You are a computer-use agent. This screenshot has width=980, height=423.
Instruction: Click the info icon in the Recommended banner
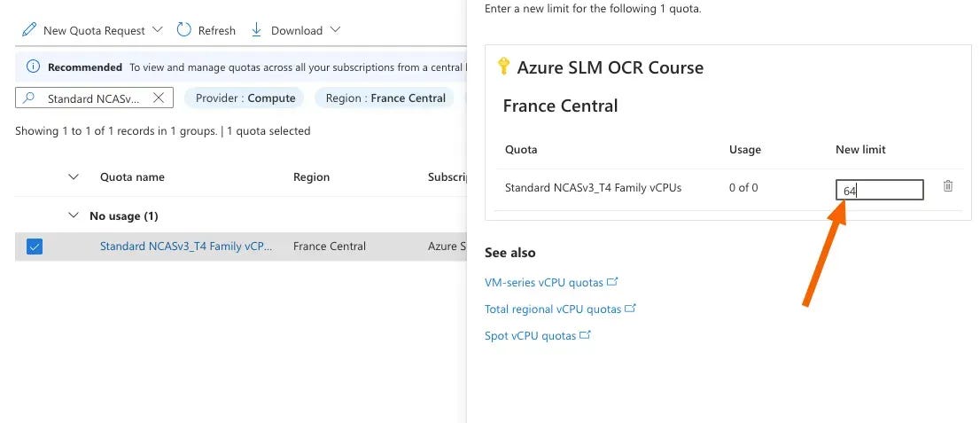coord(33,67)
